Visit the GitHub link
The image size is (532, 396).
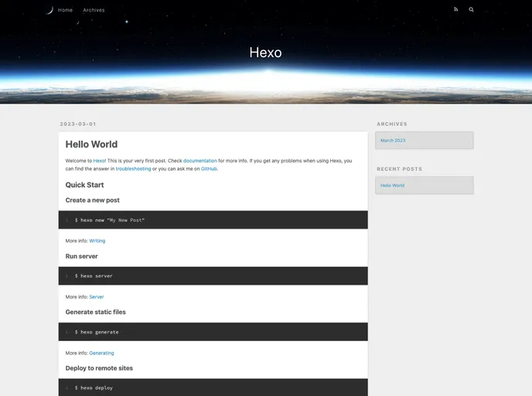click(209, 169)
